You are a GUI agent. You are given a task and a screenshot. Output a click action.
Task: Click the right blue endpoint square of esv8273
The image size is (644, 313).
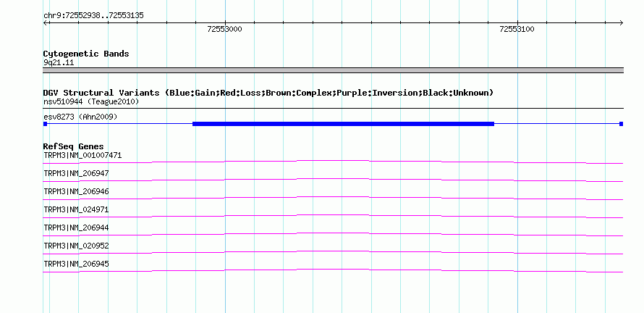(x=621, y=124)
